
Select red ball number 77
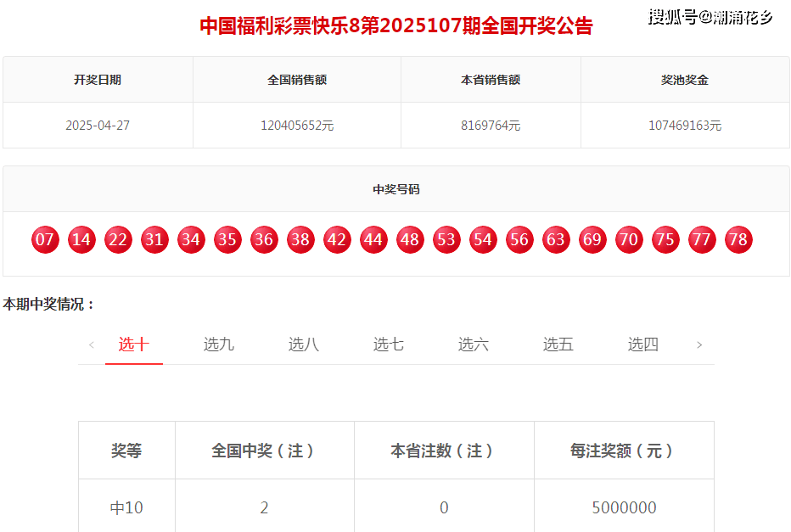[x=702, y=239]
